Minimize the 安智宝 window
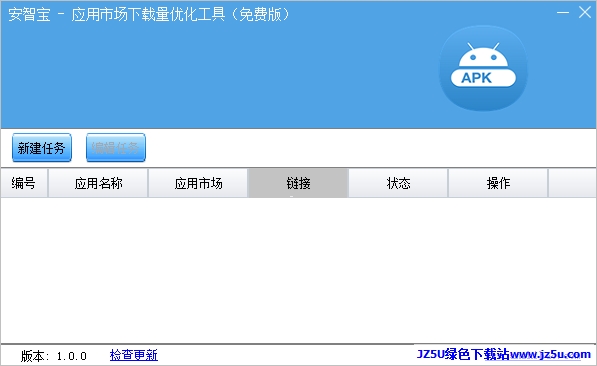 coord(563,13)
